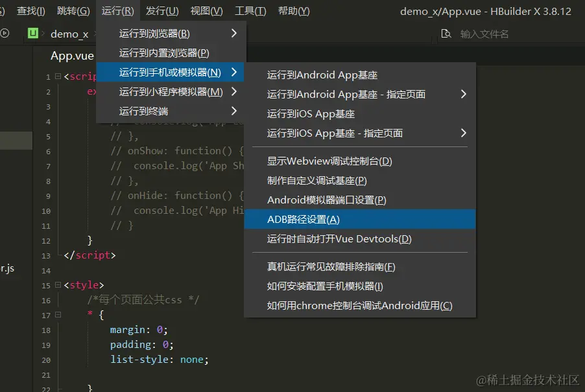This screenshot has height=392, width=585.
Task: Click demo_x breadcrumb in toolbar
Action: (x=69, y=34)
